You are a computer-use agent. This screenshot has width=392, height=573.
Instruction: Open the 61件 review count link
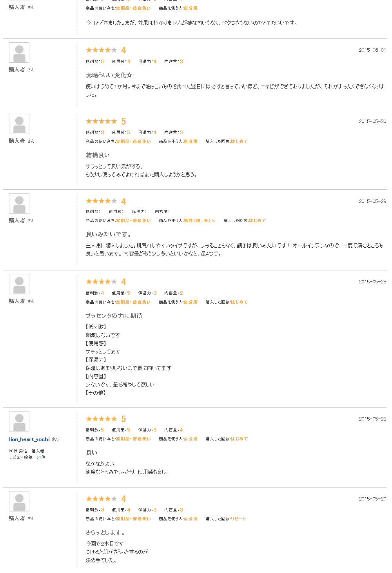[41, 457]
